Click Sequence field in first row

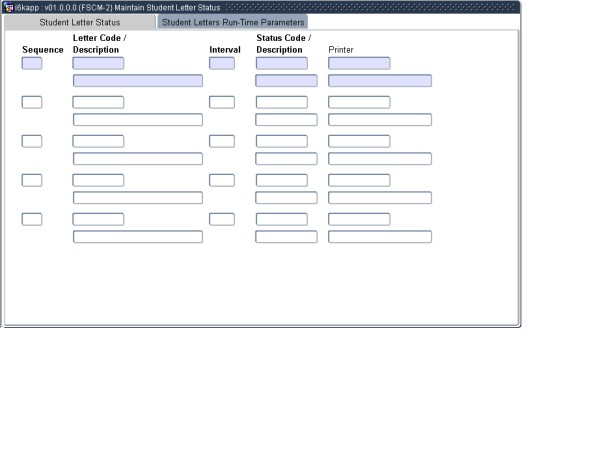pos(32,63)
